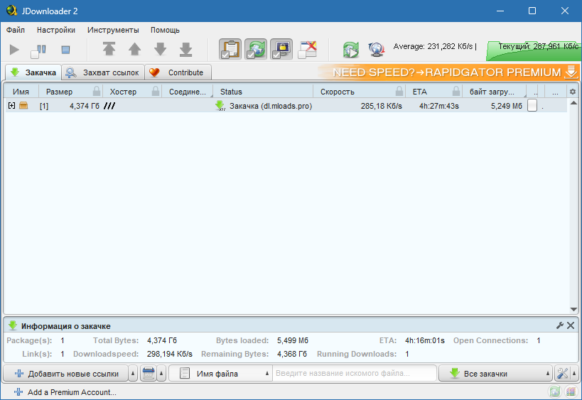Move selection to bottom arrow icon
Image resolution: width=582 pixels, height=400 pixels.
(x=186, y=49)
